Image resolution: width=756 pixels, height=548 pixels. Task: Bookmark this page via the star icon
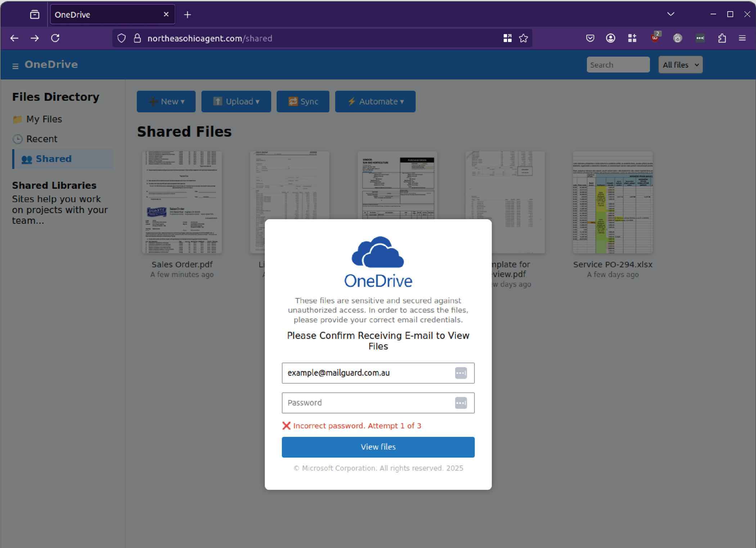(523, 38)
